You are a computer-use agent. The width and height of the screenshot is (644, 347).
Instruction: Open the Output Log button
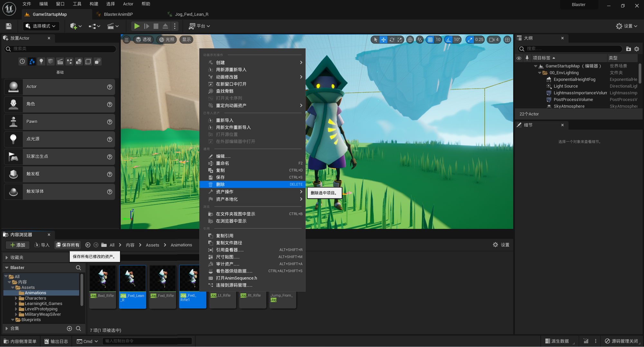pyautogui.click(x=56, y=341)
